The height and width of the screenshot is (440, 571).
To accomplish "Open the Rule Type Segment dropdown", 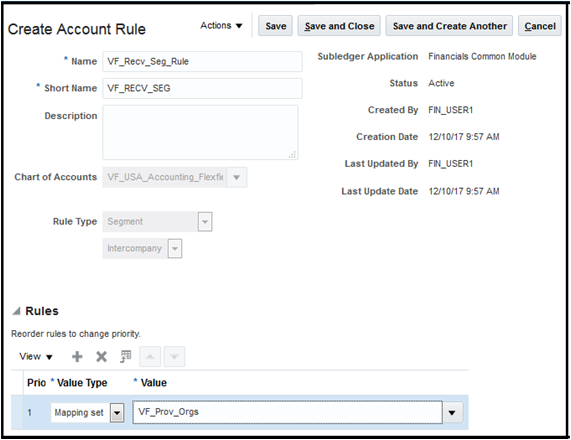I will click(205, 222).
